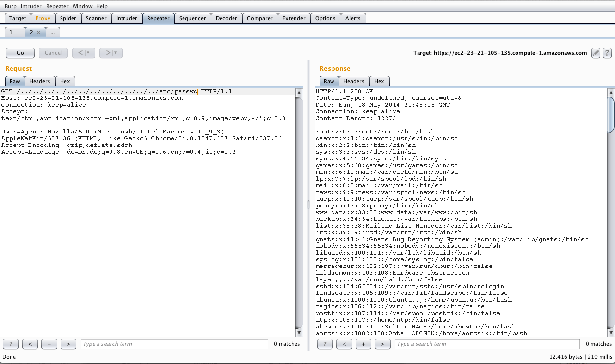Close Repeater tab 2

(38, 32)
